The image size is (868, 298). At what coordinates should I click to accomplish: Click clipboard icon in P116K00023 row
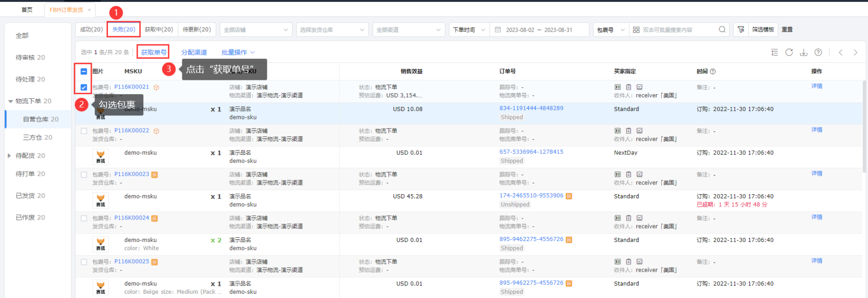pyautogui.click(x=629, y=174)
